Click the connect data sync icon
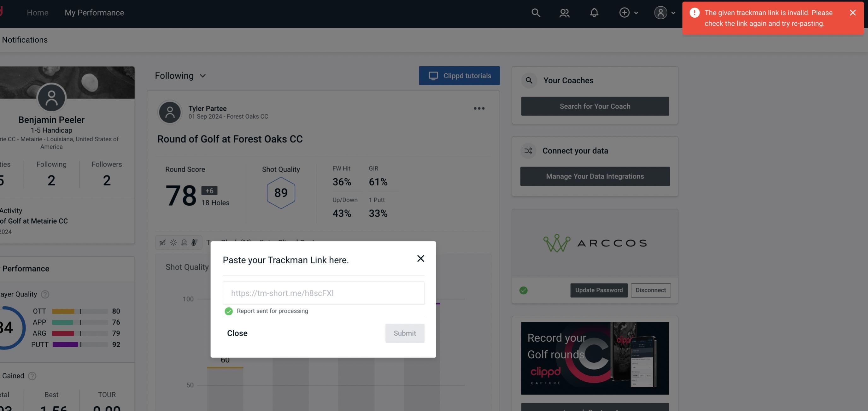 [x=528, y=151]
